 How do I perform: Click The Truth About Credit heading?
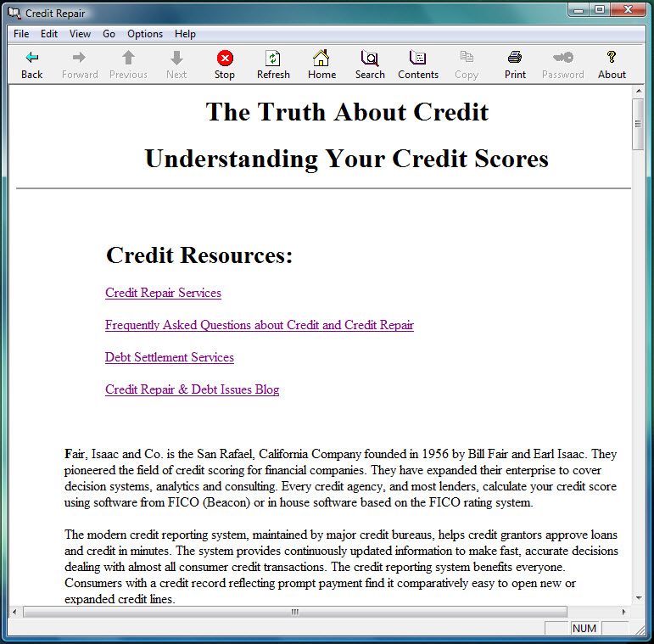(347, 112)
